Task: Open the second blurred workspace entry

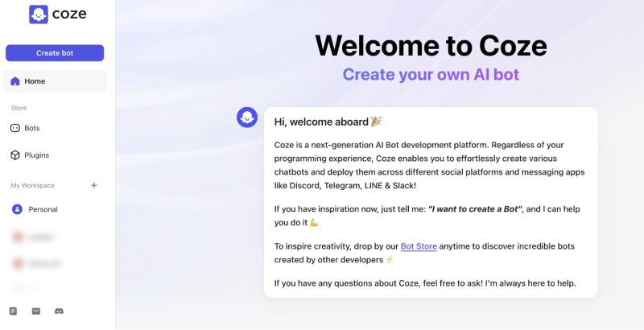Action: 55,263
